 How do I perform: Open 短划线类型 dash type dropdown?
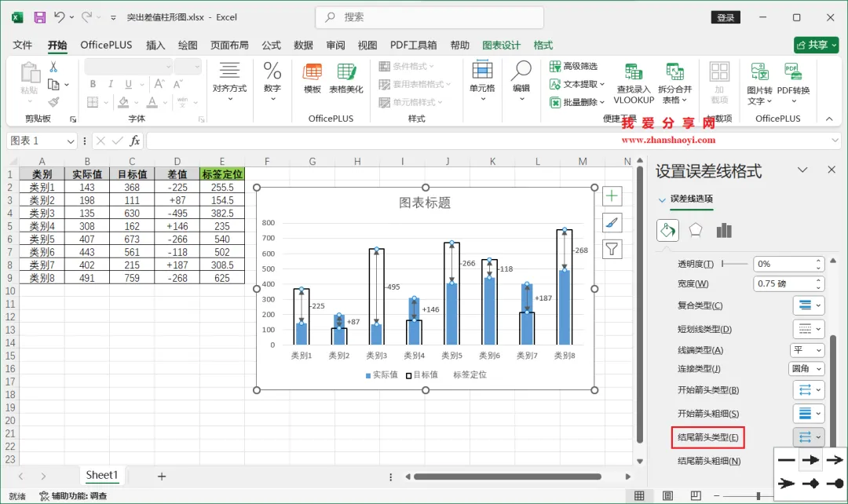[x=809, y=329]
